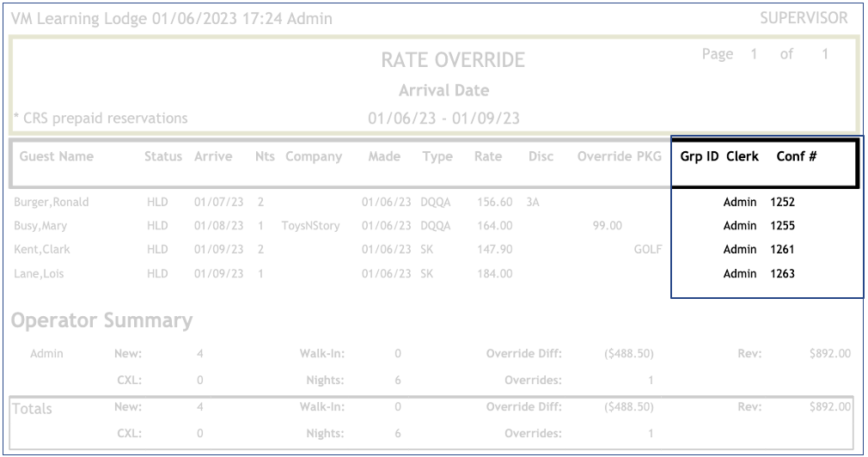This screenshot has height=457, width=868.
Task: Click the RATE OVERRIDE report title
Action: pos(453,61)
